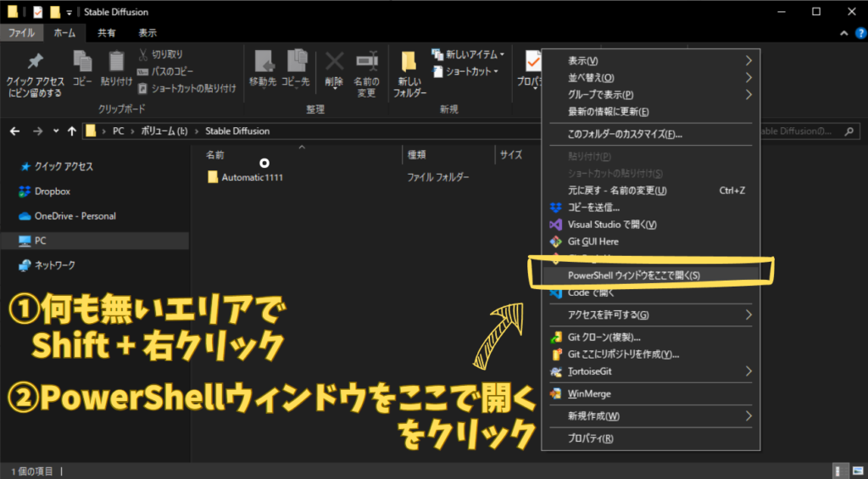
Task: Open New item (新しいアイテム) dropdown
Action: [468, 54]
